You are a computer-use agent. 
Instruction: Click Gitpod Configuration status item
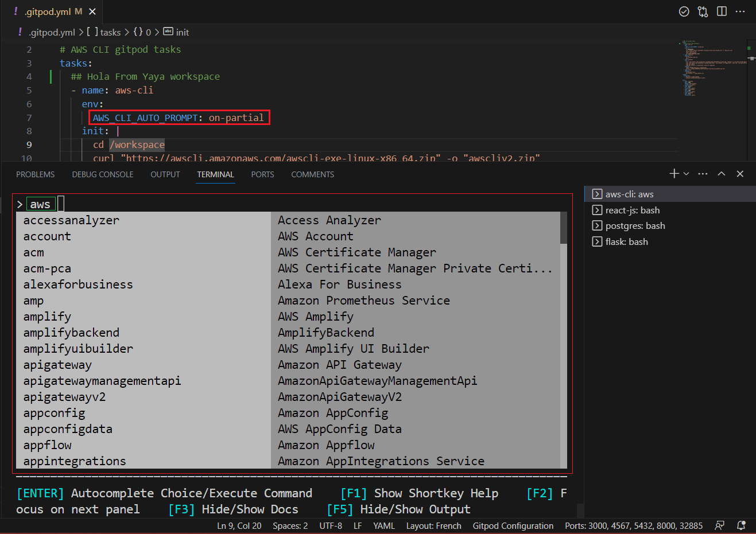pyautogui.click(x=513, y=526)
